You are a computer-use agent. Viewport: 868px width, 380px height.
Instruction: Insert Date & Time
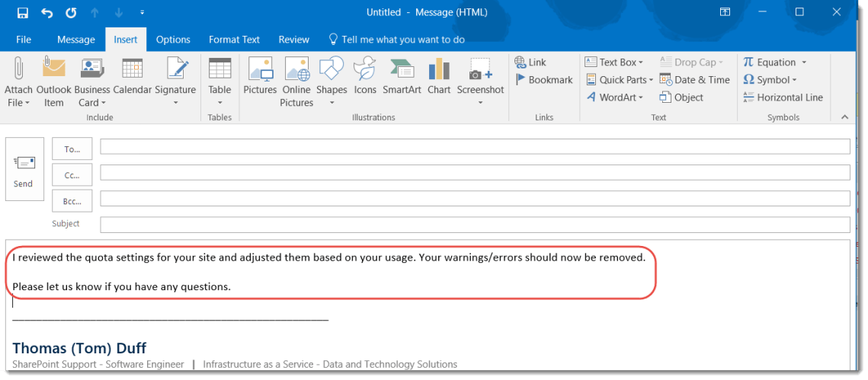[x=695, y=80]
